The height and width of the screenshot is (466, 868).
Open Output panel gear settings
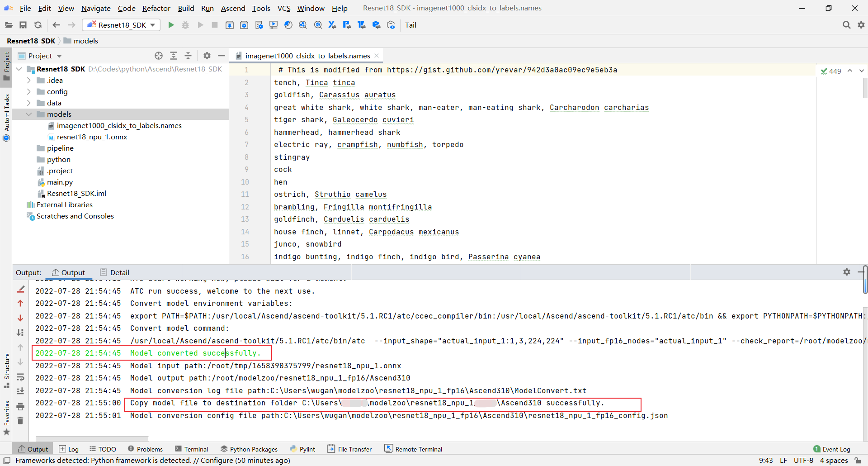tap(847, 272)
